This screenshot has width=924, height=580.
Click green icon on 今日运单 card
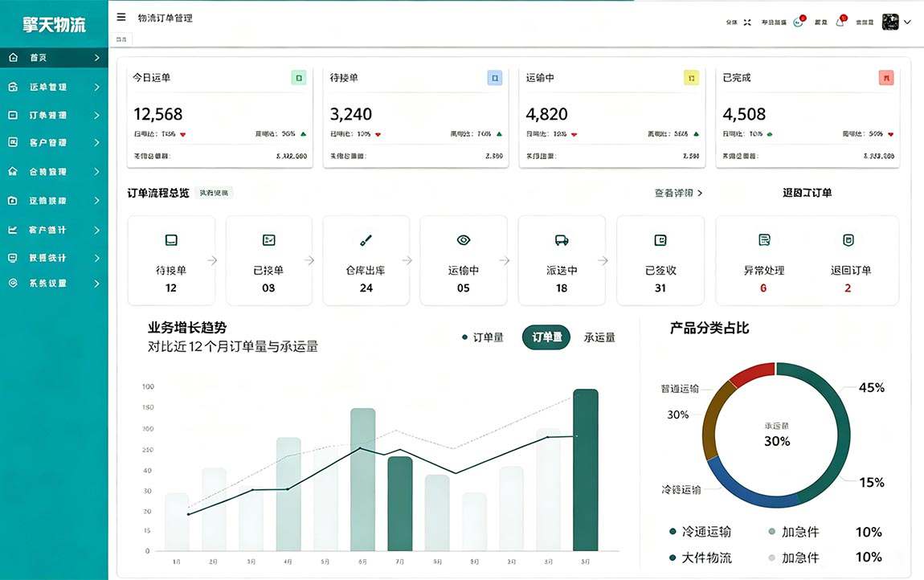point(299,78)
